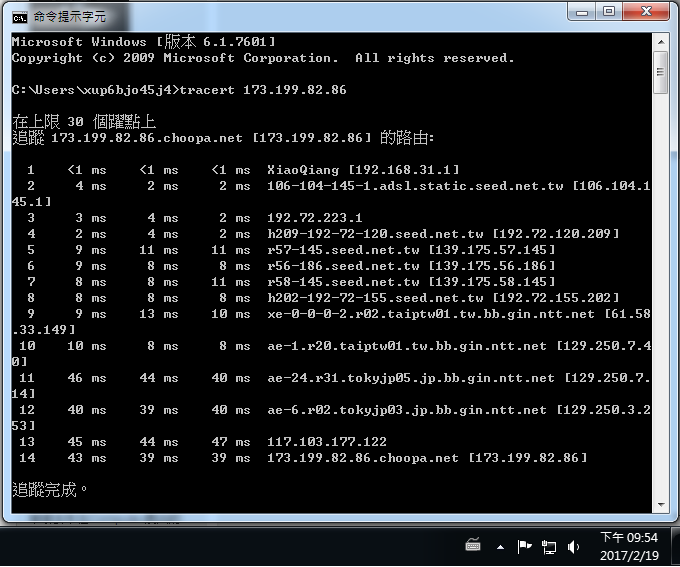Open the clock showing 下午 09:54
The height and width of the screenshot is (567, 680).
pyautogui.click(x=629, y=538)
